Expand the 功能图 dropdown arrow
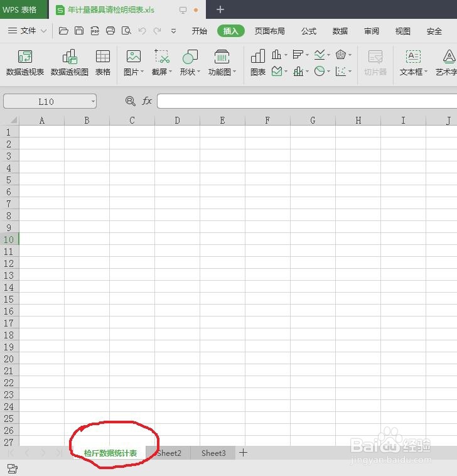The height and width of the screenshot is (476, 457). click(x=234, y=72)
